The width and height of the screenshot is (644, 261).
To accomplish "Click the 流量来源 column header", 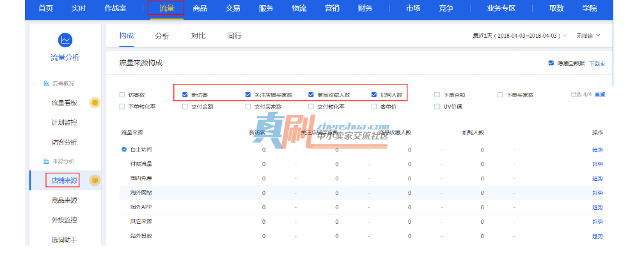I will point(132,132).
